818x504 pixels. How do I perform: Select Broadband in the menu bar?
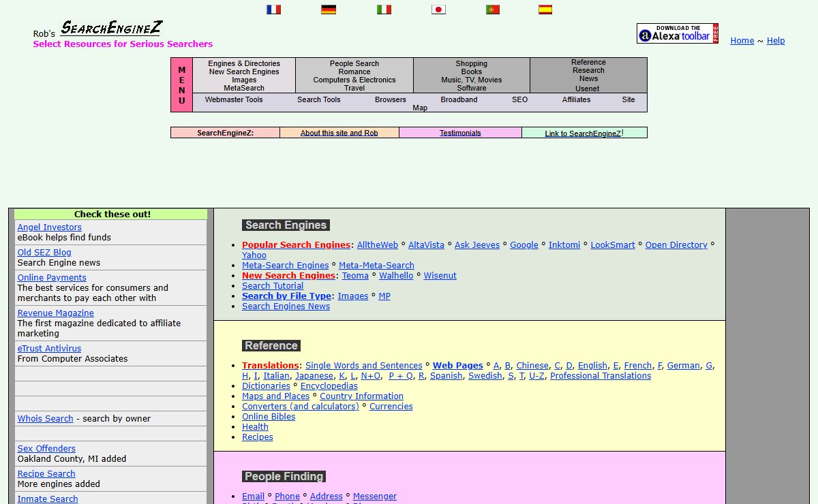coord(459,99)
